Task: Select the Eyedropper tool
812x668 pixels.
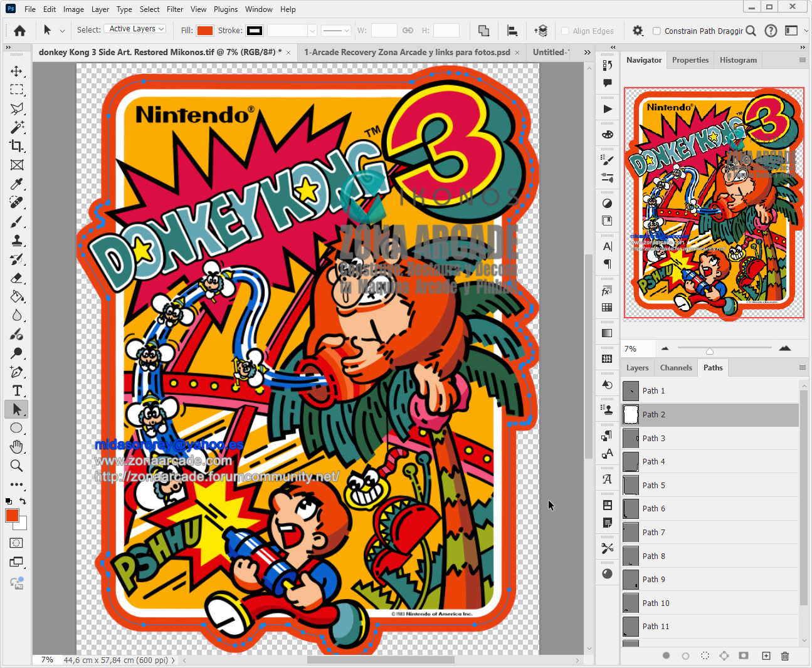Action: click(x=17, y=184)
